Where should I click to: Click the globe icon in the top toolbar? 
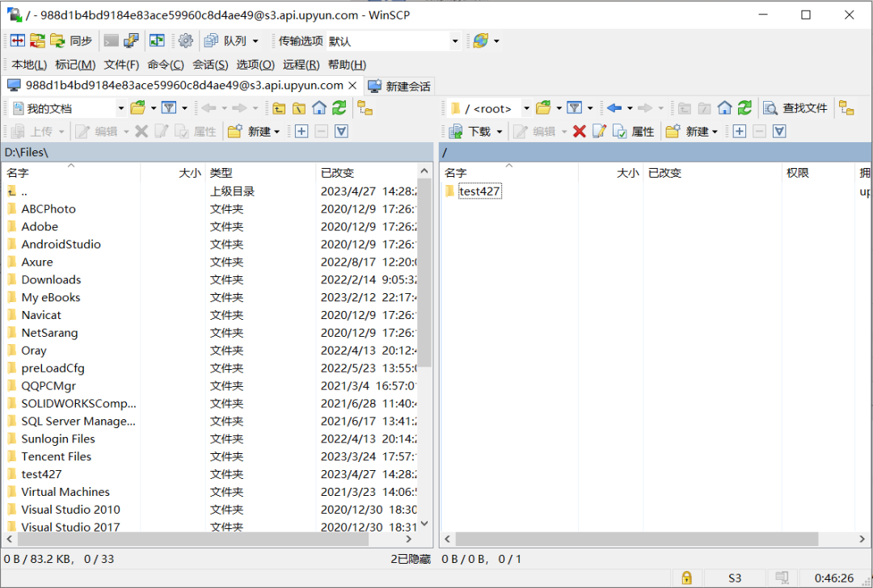(480, 40)
